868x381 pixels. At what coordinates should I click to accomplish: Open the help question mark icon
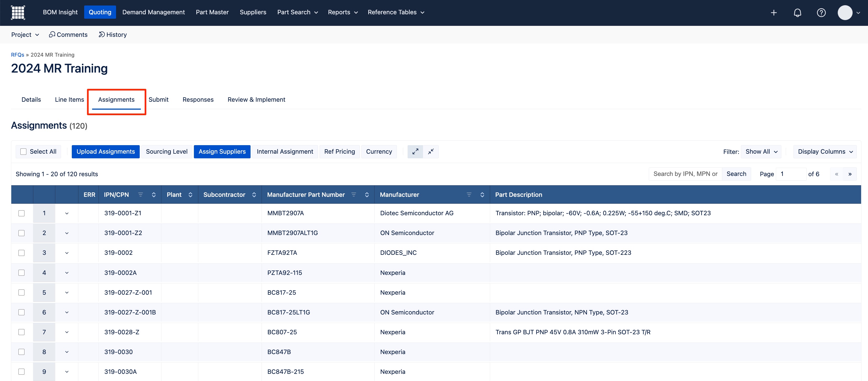[821, 12]
